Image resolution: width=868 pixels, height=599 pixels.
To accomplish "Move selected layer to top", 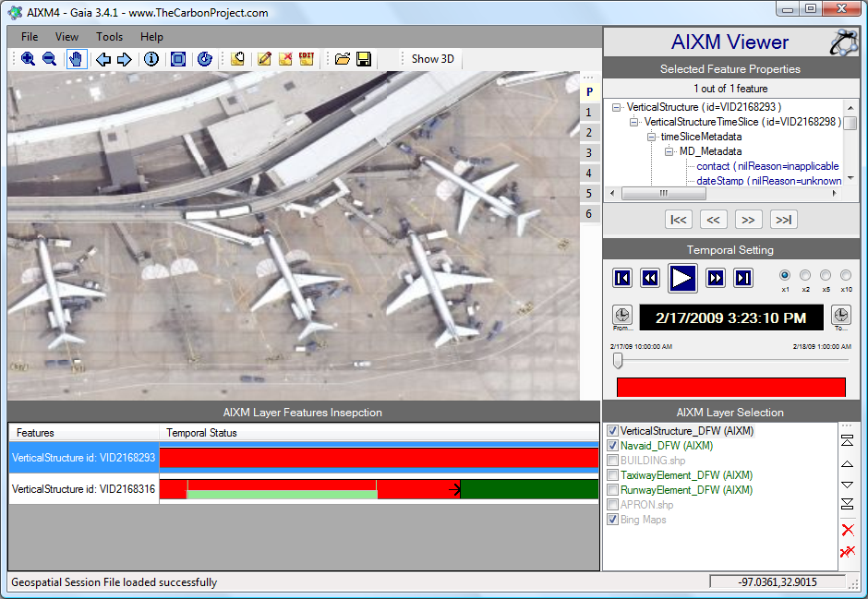I will coord(847,441).
